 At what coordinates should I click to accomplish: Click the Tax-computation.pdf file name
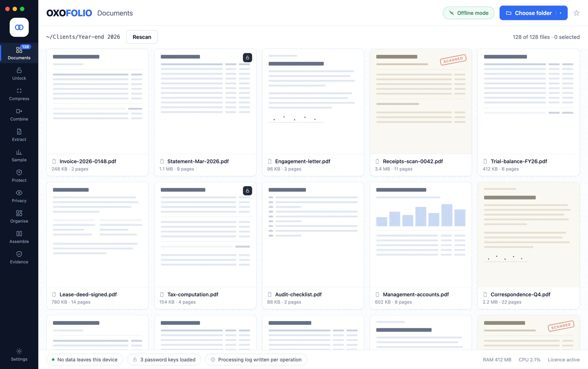pos(193,294)
